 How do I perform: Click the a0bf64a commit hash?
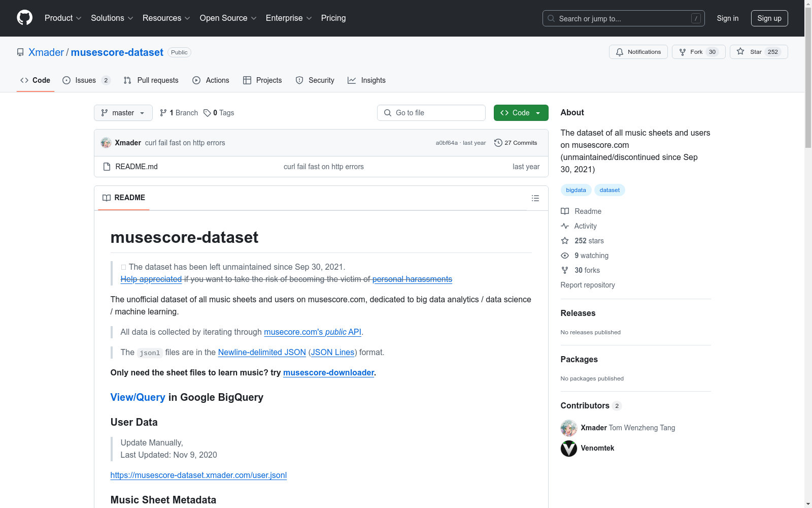tap(447, 143)
